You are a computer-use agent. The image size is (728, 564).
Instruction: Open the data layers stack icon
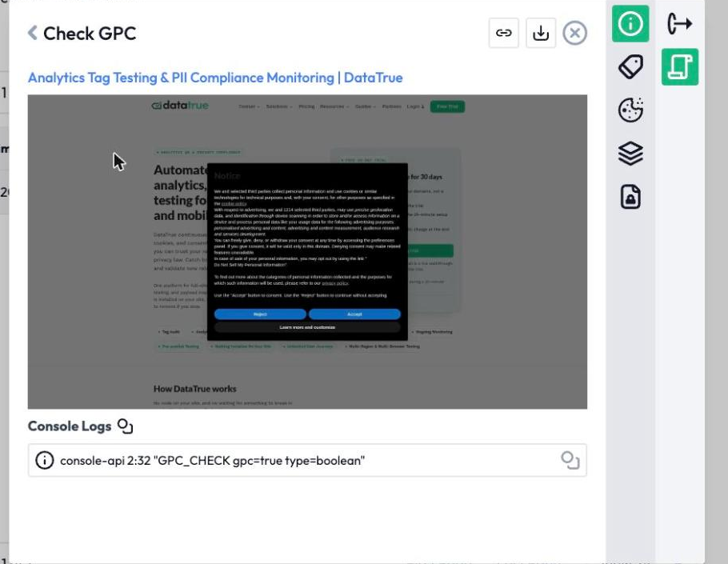pyautogui.click(x=630, y=153)
